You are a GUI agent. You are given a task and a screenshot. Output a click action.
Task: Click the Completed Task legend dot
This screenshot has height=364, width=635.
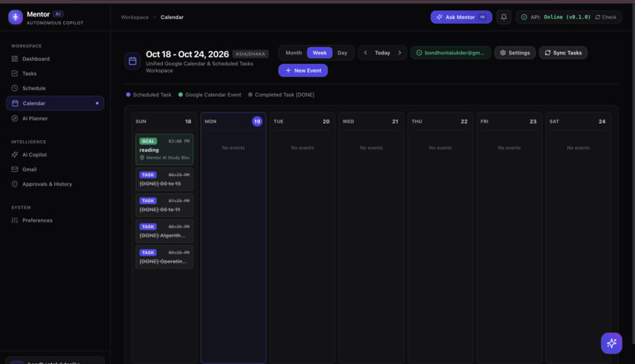[251, 95]
